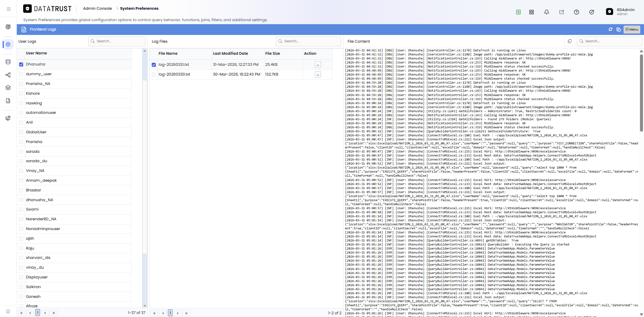Click the target icon in left sidebar

[x=8, y=27]
